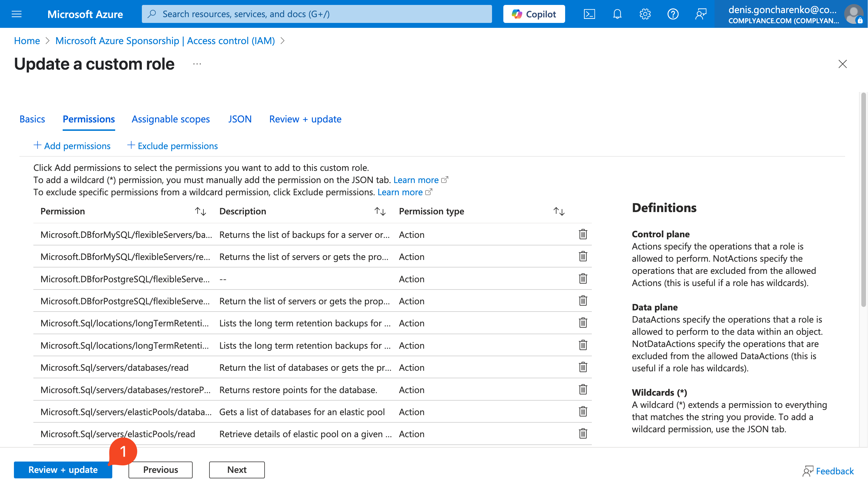Click the account avatar picture
Screen dimensions: 868x492
coord(854,14)
